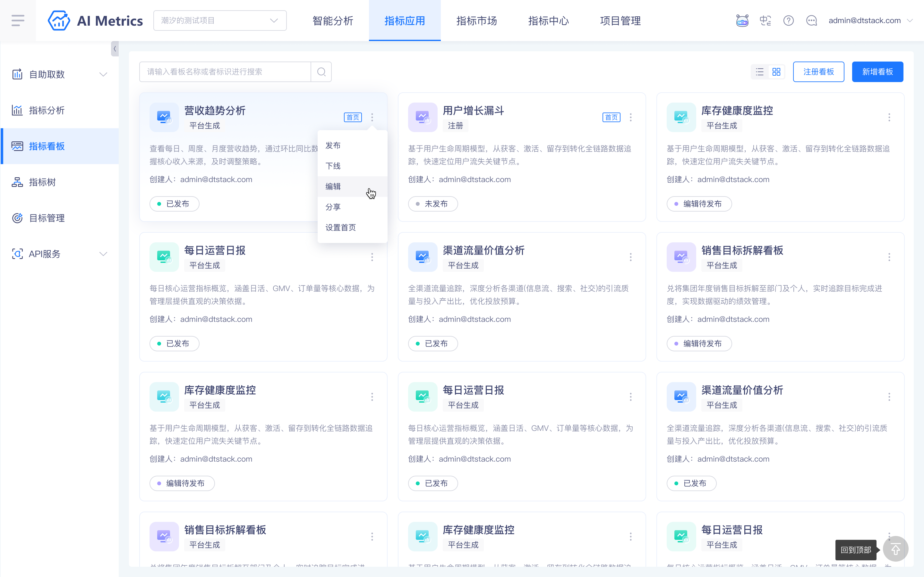Open the 潮汐的测试项目 project dropdown
Image resolution: width=924 pixels, height=577 pixels.
(x=220, y=21)
